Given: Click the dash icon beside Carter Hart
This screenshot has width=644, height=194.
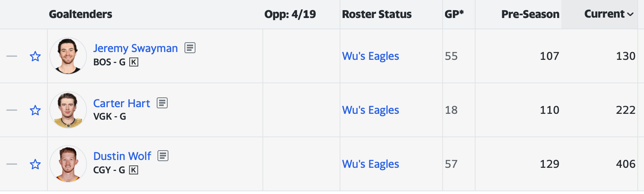Looking at the screenshot, I should click(12, 110).
